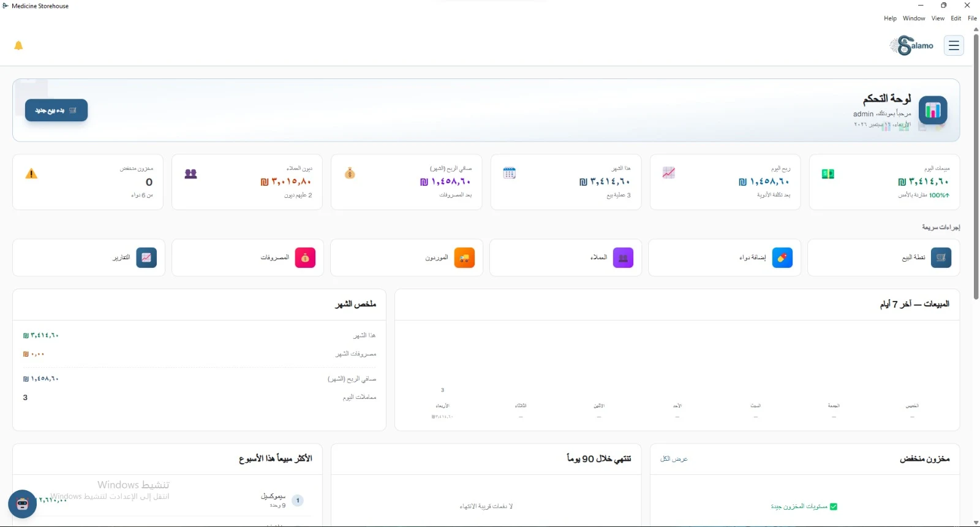
Task: Click the vertical scrollbar thumb
Action: pyautogui.click(x=976, y=165)
